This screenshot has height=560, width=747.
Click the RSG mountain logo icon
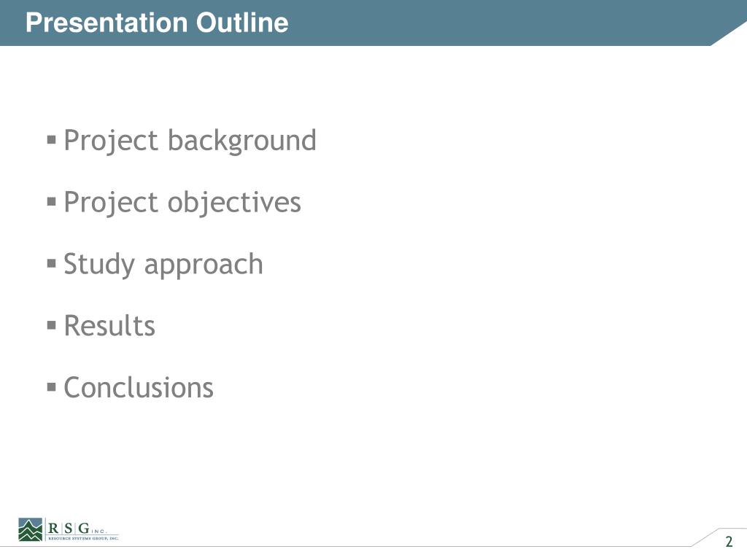point(31,529)
